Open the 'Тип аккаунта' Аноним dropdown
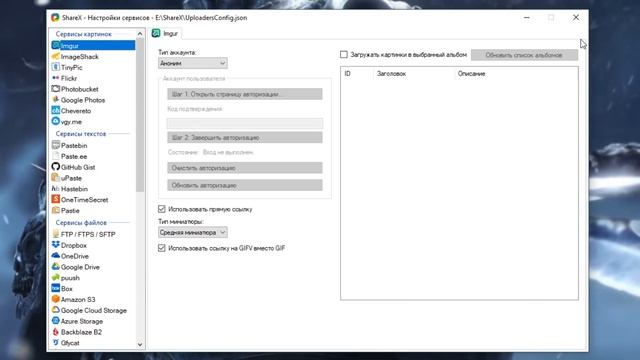 coord(193,63)
